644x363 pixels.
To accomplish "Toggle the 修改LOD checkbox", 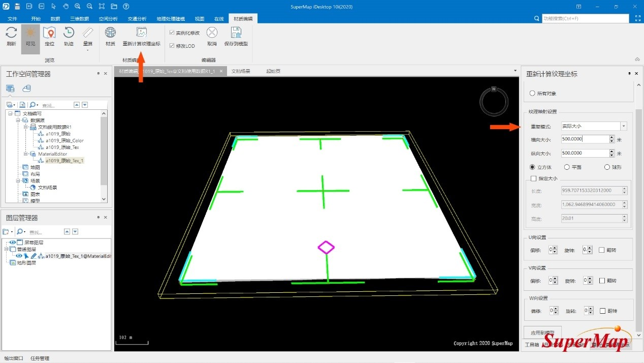I will tap(172, 46).
